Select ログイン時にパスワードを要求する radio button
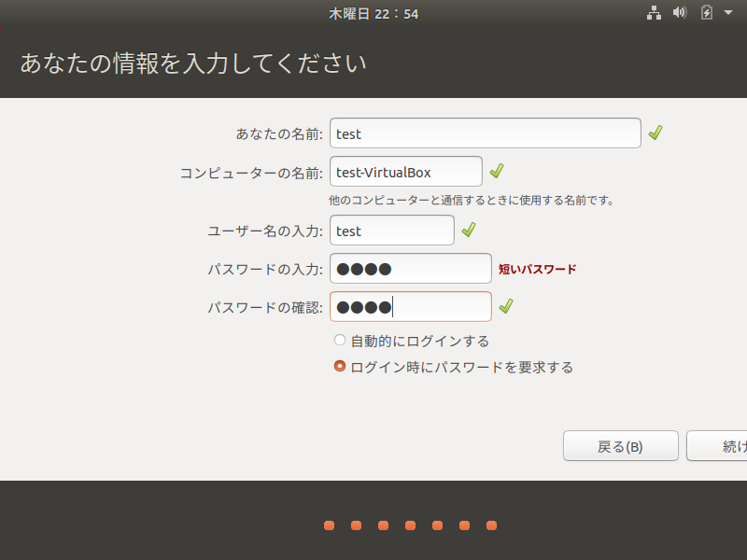This screenshot has height=560, width=747. tap(340, 366)
